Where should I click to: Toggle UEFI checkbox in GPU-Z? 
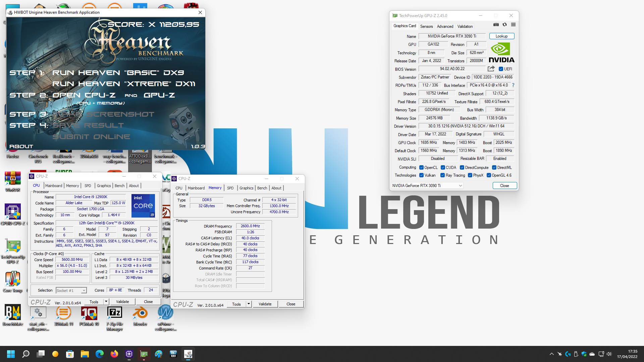point(501,69)
